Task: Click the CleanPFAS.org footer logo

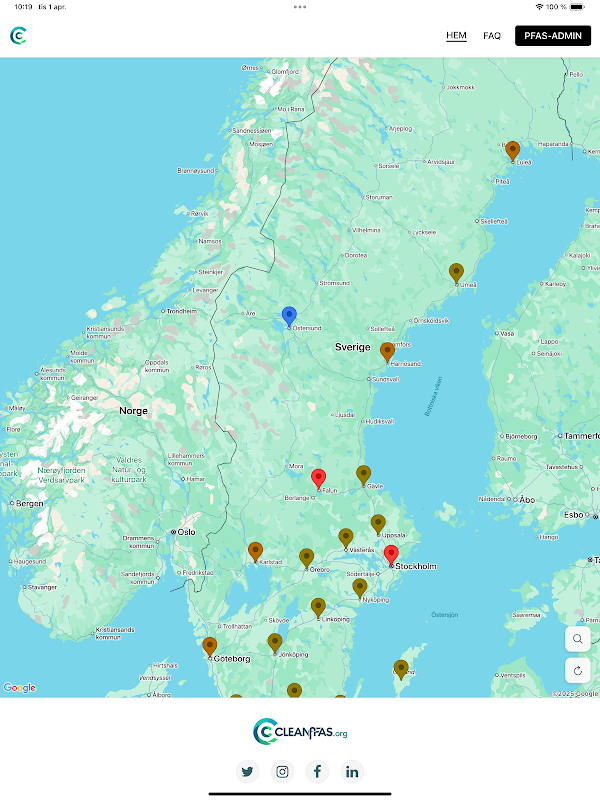Action: pos(300,732)
